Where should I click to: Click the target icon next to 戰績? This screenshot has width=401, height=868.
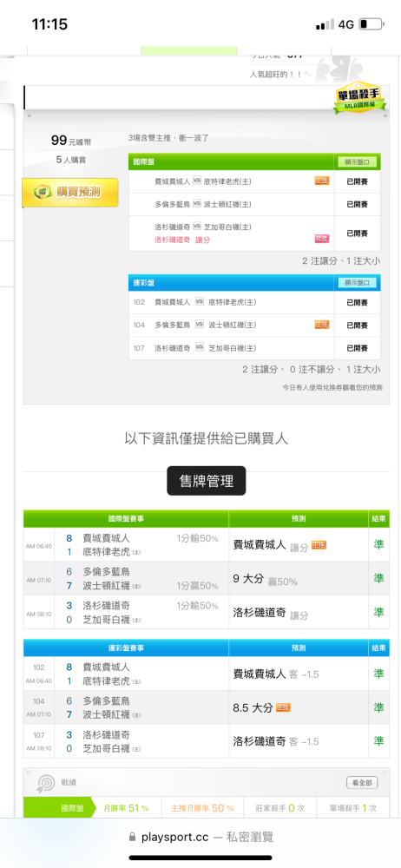[44, 782]
